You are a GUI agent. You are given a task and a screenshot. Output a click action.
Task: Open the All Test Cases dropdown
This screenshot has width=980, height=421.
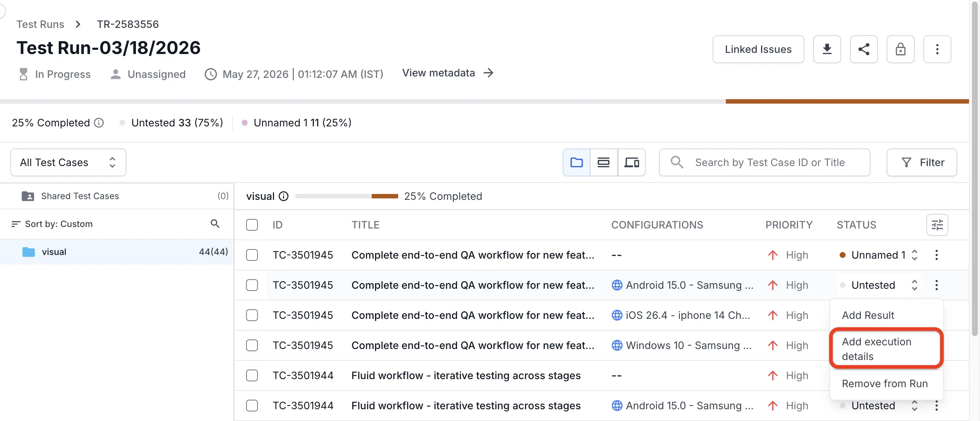pos(68,162)
